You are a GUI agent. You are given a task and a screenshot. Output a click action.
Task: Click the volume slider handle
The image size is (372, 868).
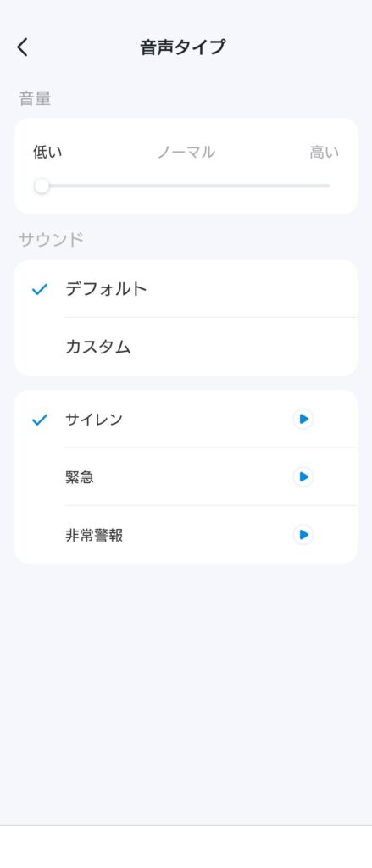tap(42, 186)
